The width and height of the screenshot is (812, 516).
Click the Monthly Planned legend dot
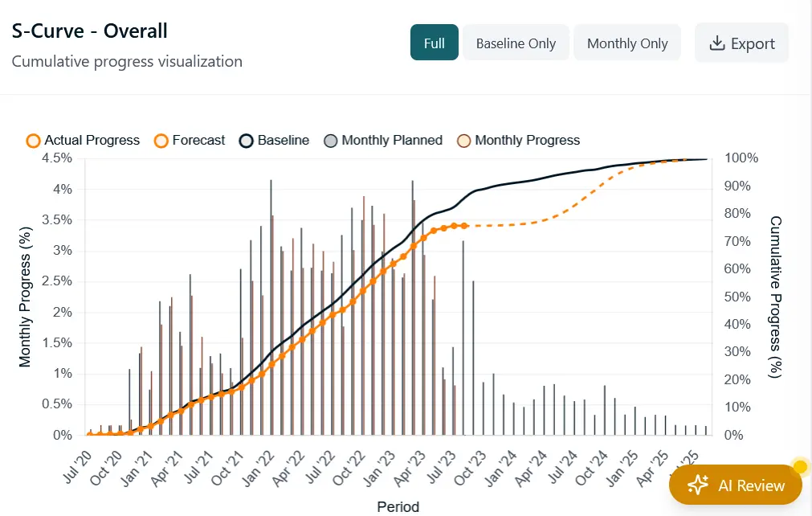point(331,140)
